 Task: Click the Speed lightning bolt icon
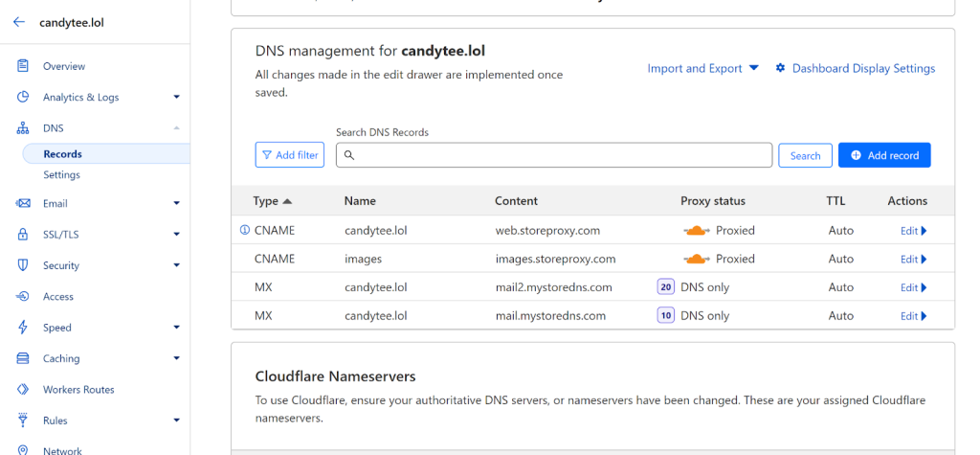click(x=23, y=328)
